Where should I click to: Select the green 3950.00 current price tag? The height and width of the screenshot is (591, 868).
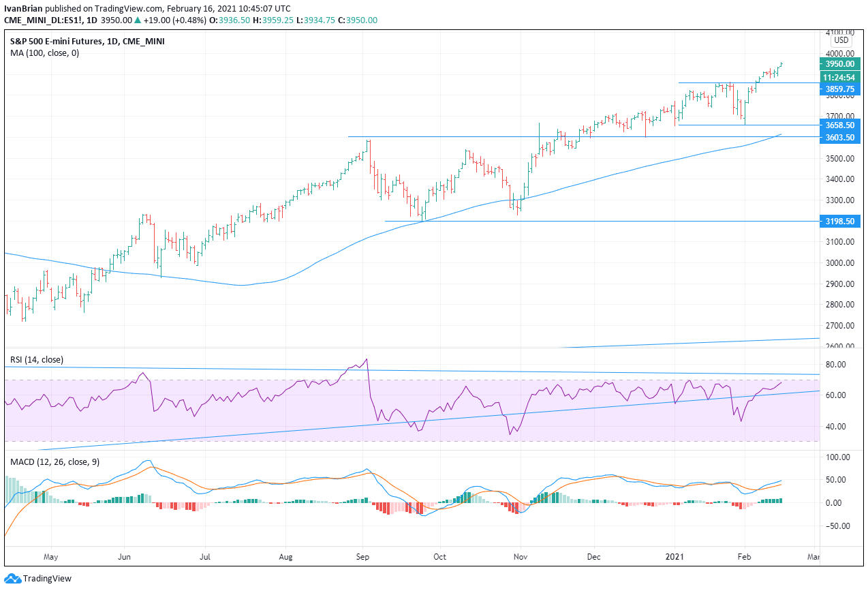(x=840, y=64)
